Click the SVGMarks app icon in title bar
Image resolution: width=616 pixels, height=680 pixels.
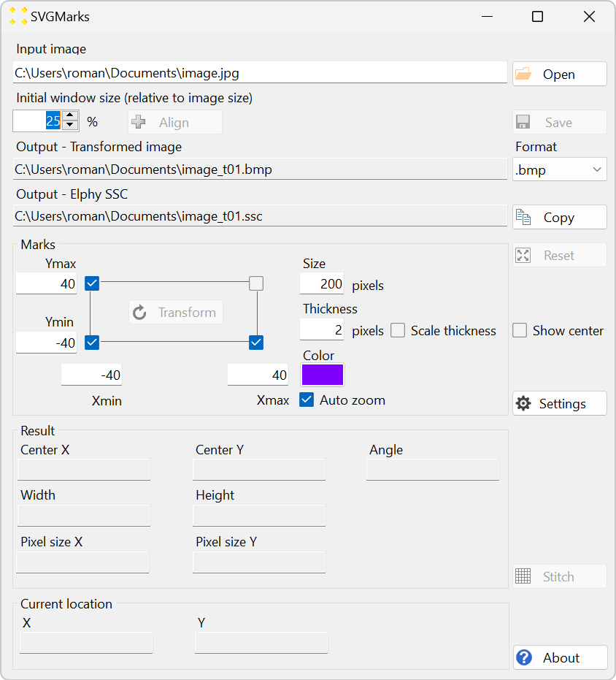coord(18,16)
